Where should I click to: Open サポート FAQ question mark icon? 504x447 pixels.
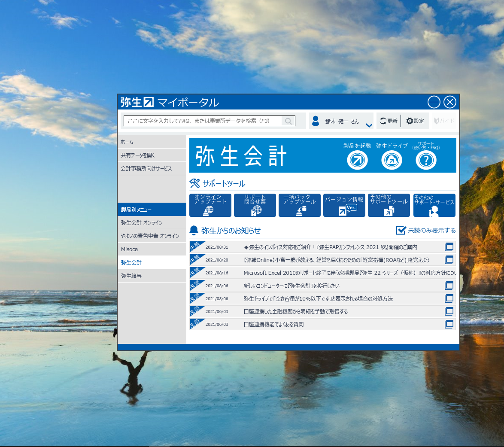pos(426,160)
